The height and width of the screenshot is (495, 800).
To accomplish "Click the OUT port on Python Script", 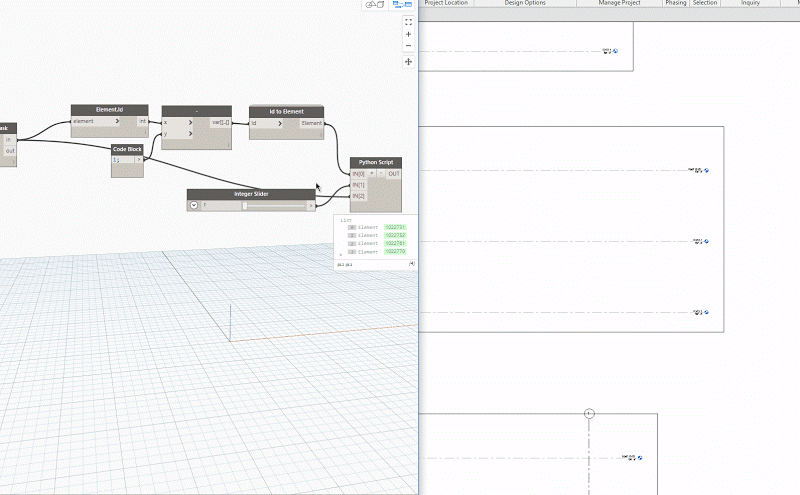I will click(x=394, y=174).
